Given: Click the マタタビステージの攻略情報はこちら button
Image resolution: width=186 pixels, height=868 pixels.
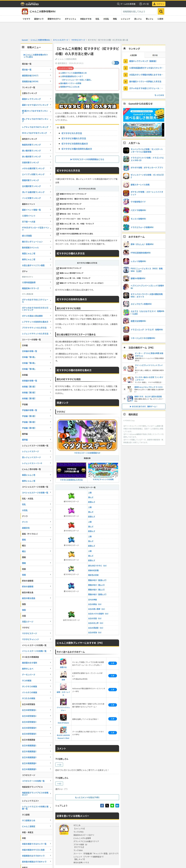Looking at the screenshot, I should click(x=87, y=159).
